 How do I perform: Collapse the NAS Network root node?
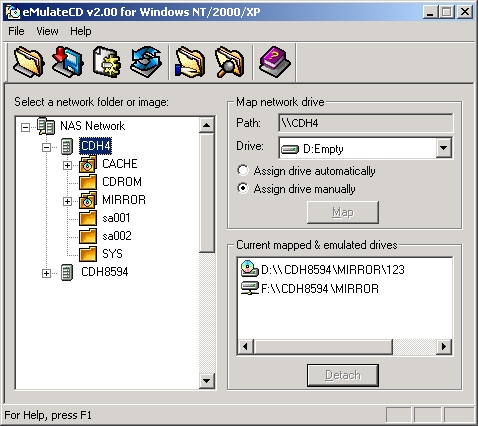(x=25, y=127)
